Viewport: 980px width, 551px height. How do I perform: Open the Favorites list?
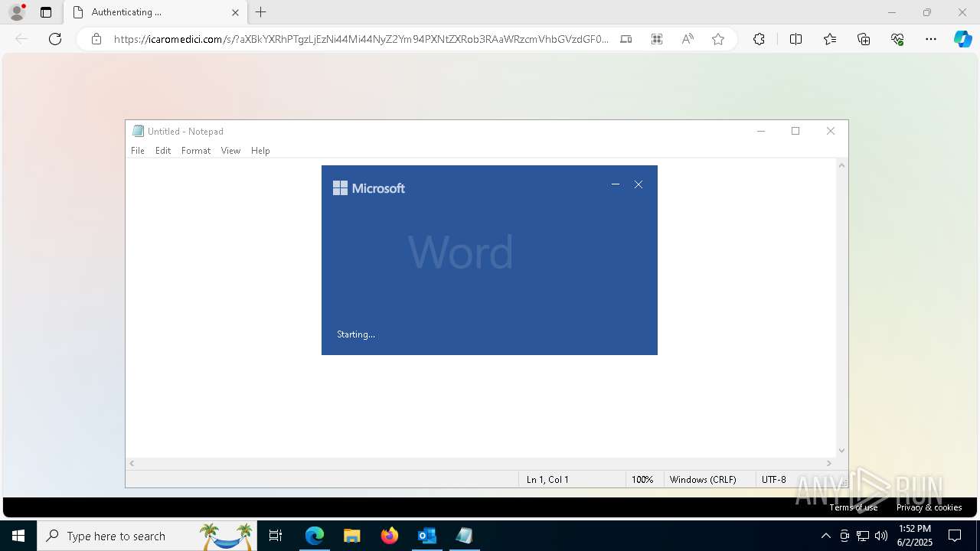click(830, 39)
